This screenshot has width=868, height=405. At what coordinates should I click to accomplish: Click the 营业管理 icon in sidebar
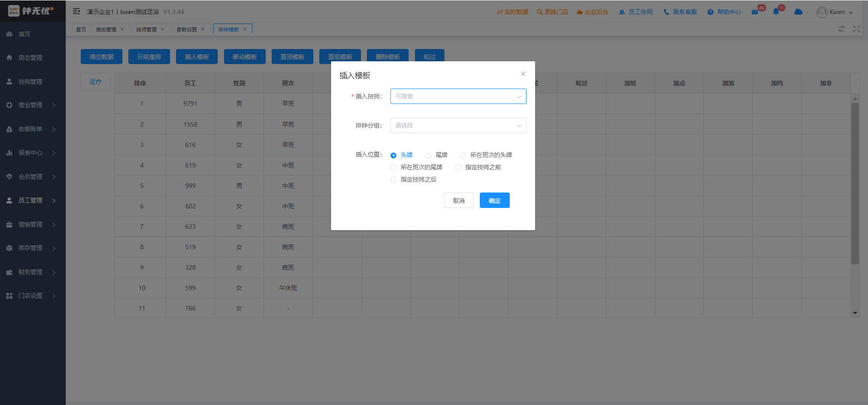pos(9,105)
